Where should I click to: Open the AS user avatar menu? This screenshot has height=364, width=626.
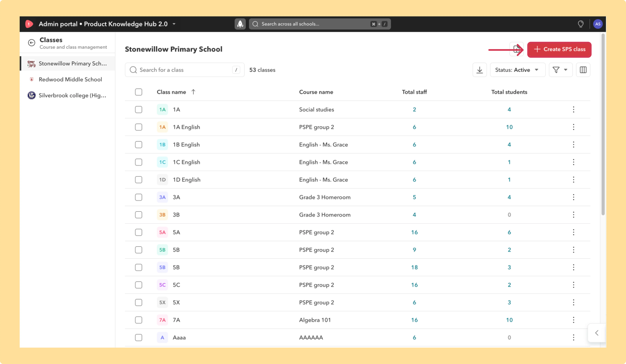click(598, 24)
